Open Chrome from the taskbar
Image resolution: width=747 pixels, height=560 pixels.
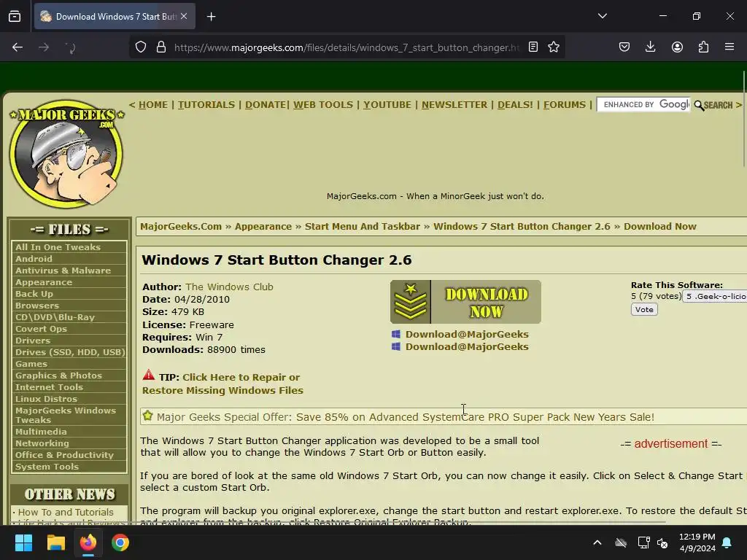click(120, 542)
